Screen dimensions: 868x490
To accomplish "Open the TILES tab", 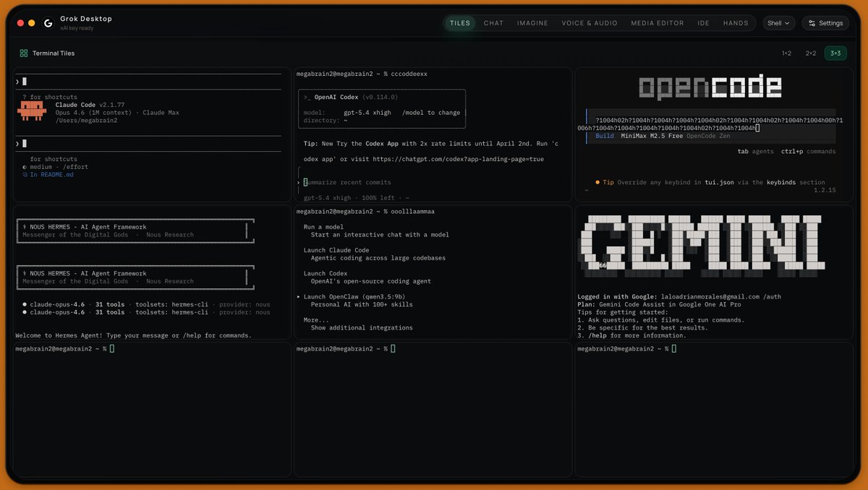I will pyautogui.click(x=460, y=23).
